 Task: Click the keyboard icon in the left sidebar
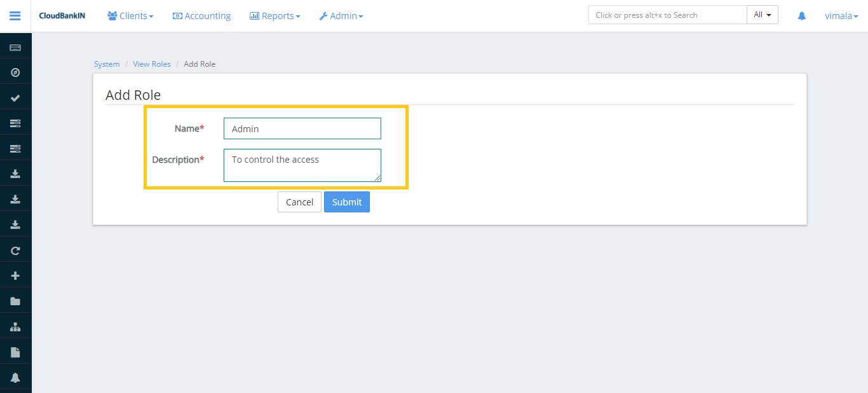(15, 48)
